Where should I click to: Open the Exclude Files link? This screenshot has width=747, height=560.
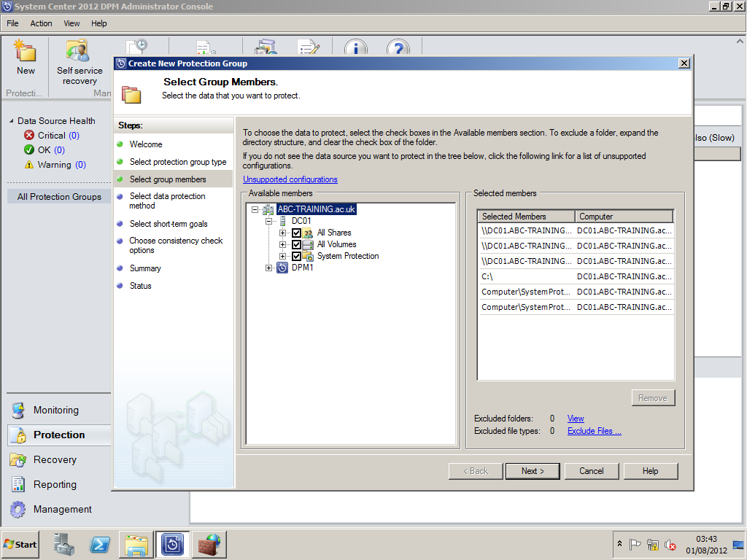pyautogui.click(x=594, y=431)
